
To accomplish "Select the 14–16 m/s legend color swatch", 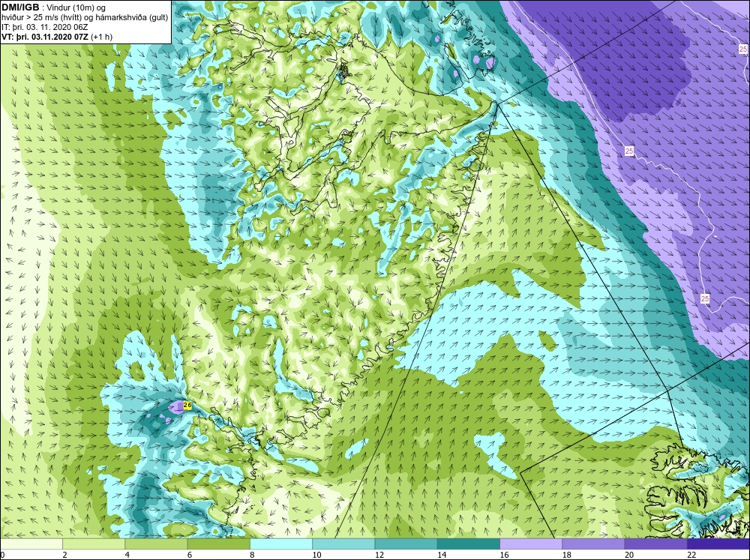I will tap(469, 544).
